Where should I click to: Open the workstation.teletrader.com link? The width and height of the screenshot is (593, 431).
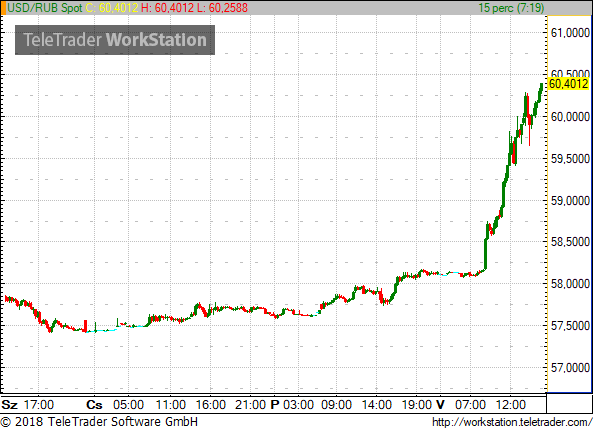(512, 422)
